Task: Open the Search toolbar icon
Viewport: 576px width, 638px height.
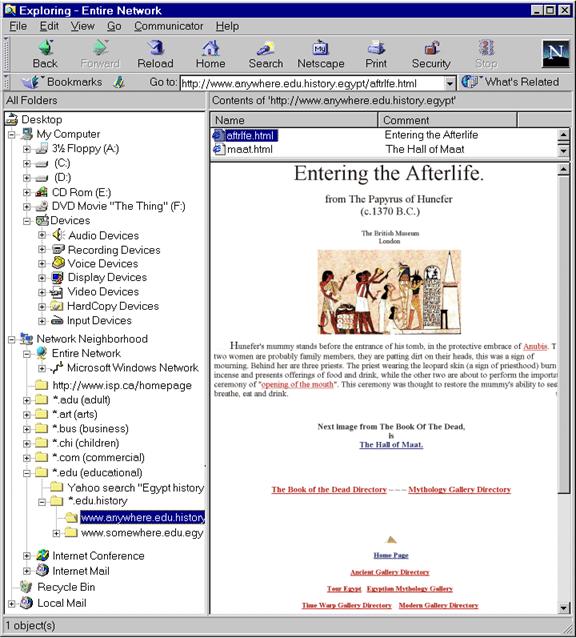Action: click(266, 48)
